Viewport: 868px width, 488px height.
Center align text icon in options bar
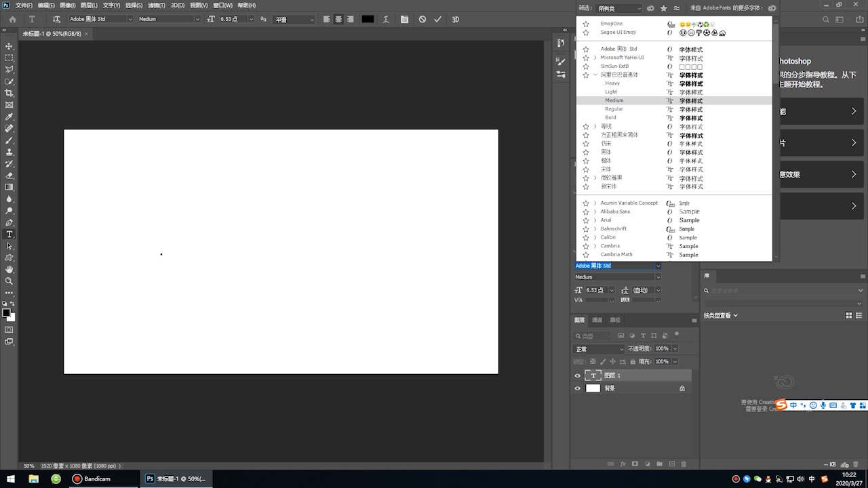click(x=338, y=19)
